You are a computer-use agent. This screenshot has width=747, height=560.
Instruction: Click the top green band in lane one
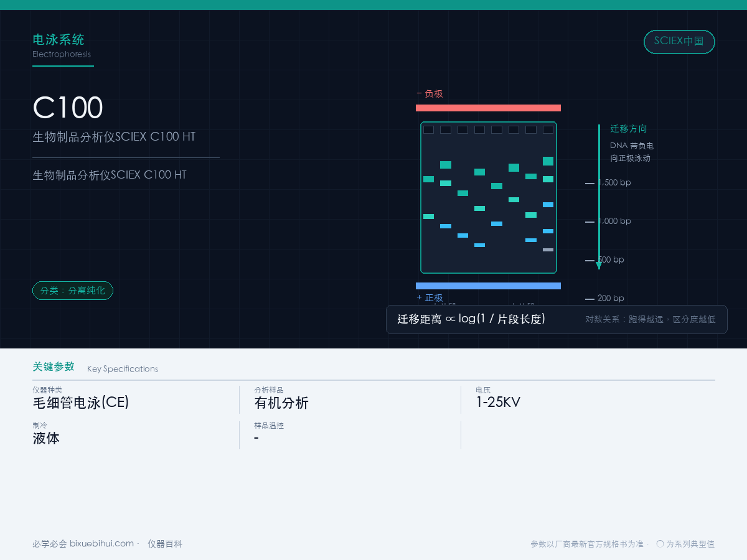point(428,179)
